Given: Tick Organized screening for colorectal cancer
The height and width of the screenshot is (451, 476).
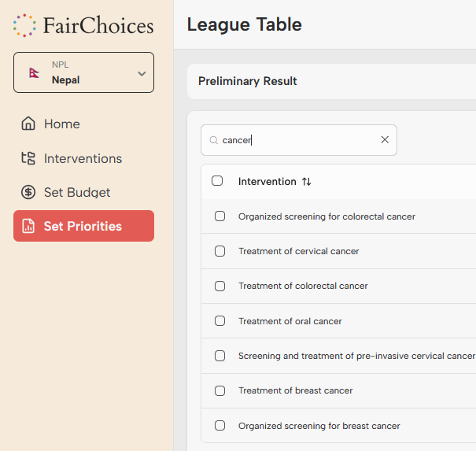Looking at the screenshot, I should tap(220, 216).
